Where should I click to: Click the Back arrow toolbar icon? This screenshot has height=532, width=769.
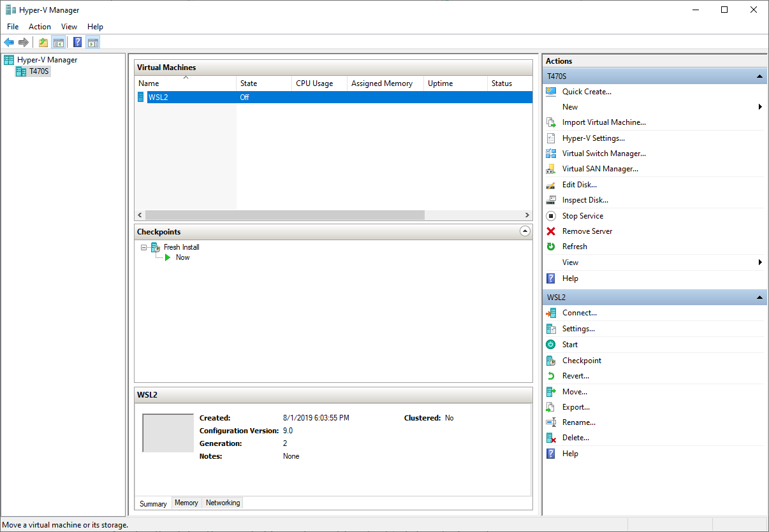[9, 42]
